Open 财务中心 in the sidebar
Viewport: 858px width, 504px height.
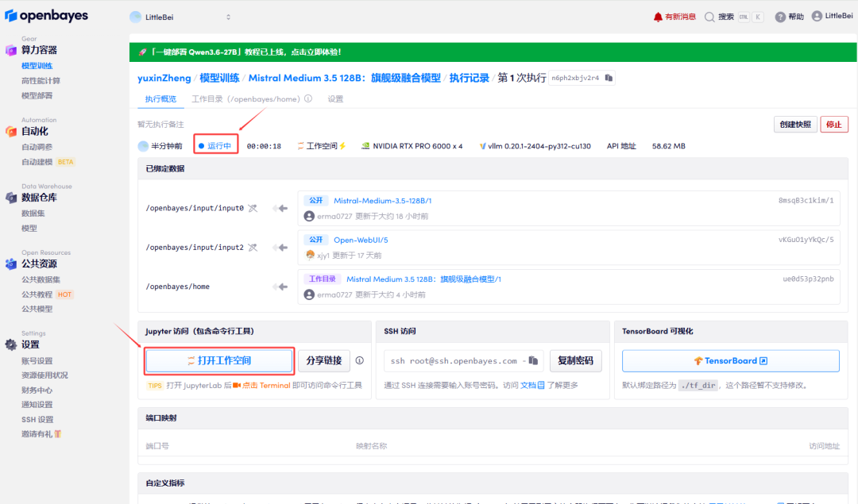(37, 390)
